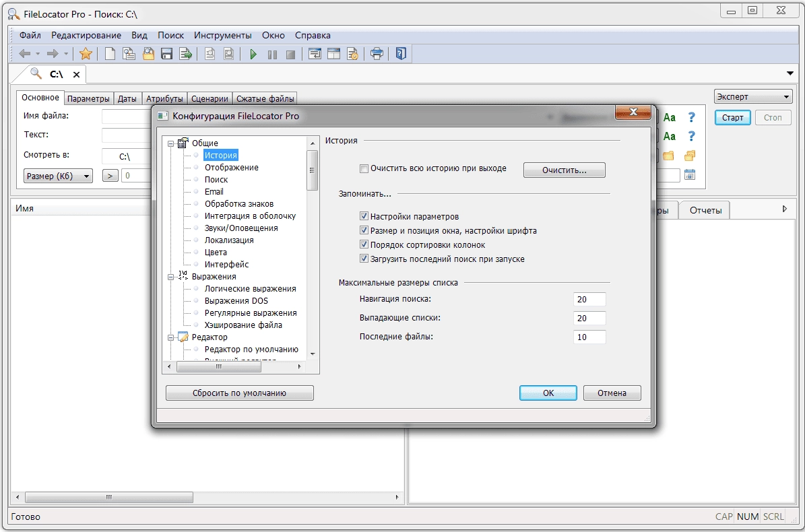Click the 'Последние файлы' value field
The height and width of the screenshot is (532, 805).
coord(589,337)
